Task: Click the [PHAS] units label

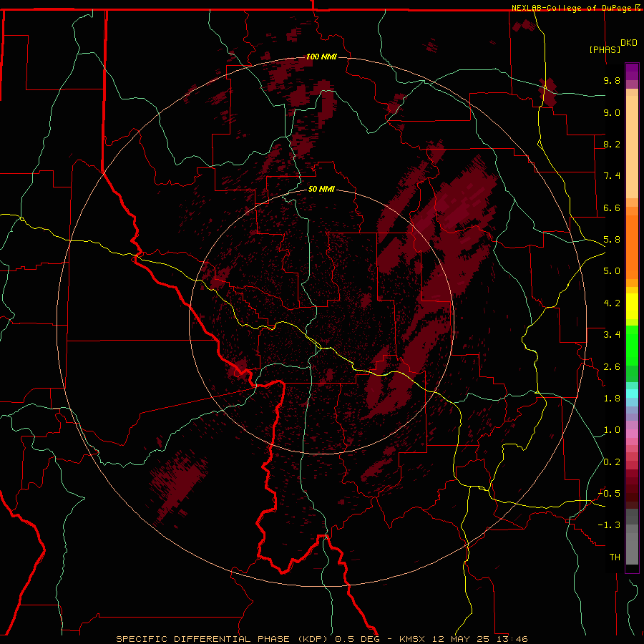Action: 605,50
